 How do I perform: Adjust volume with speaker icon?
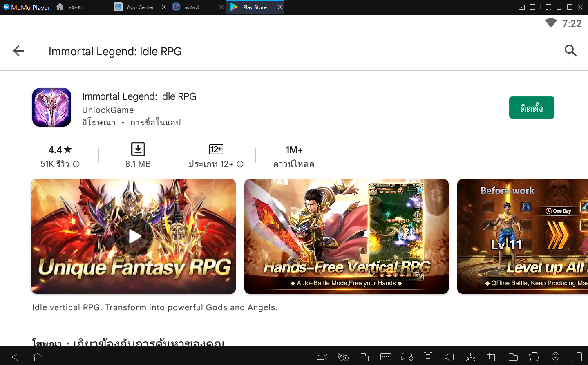click(x=449, y=357)
